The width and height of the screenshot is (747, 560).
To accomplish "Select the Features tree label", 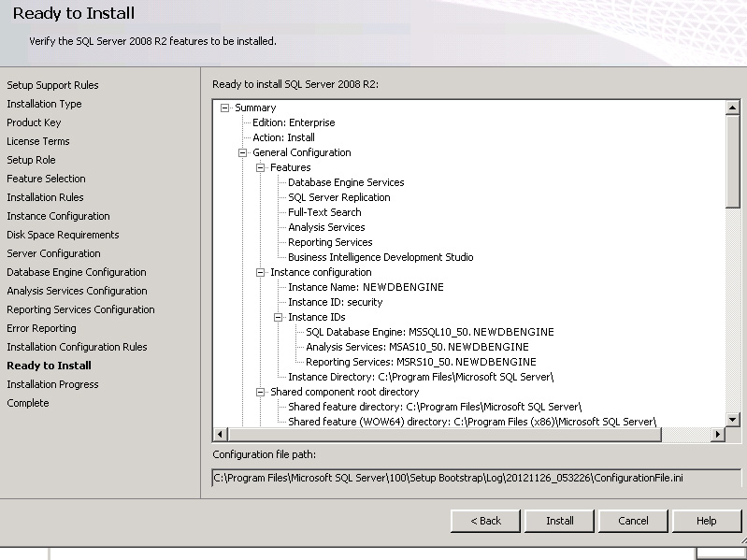I will coord(290,167).
